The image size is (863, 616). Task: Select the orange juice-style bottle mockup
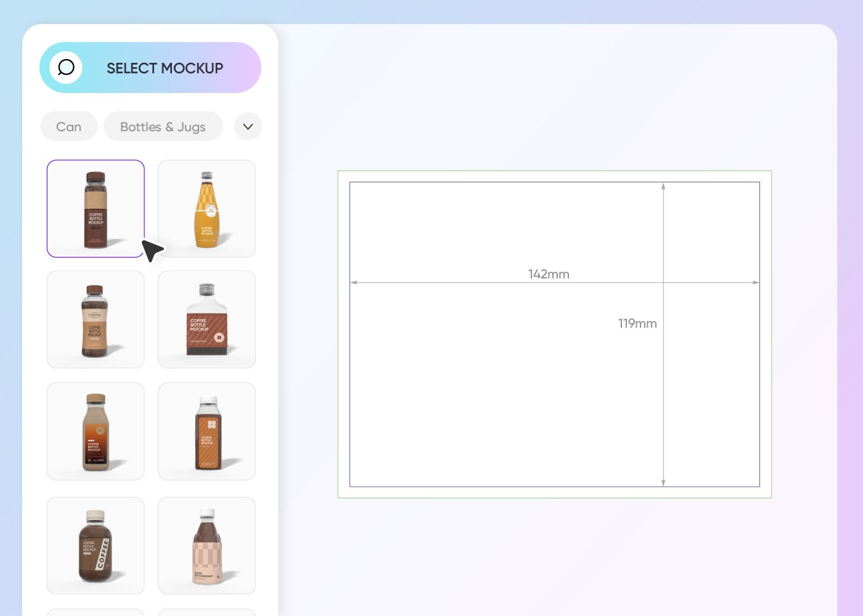(x=207, y=208)
